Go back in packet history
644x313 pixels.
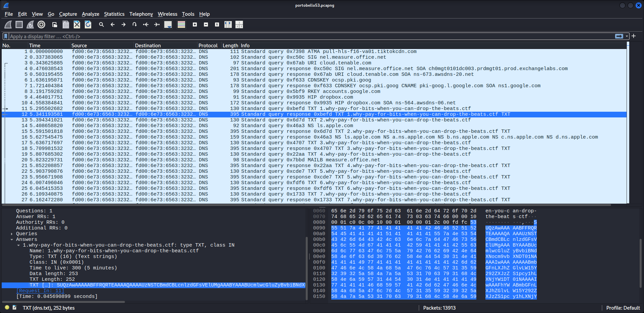click(x=113, y=24)
